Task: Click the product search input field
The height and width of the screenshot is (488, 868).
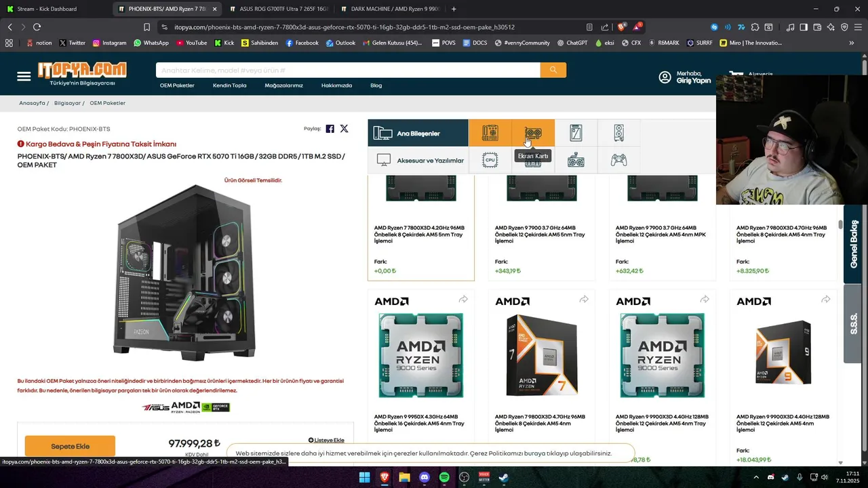Action: 348,70
